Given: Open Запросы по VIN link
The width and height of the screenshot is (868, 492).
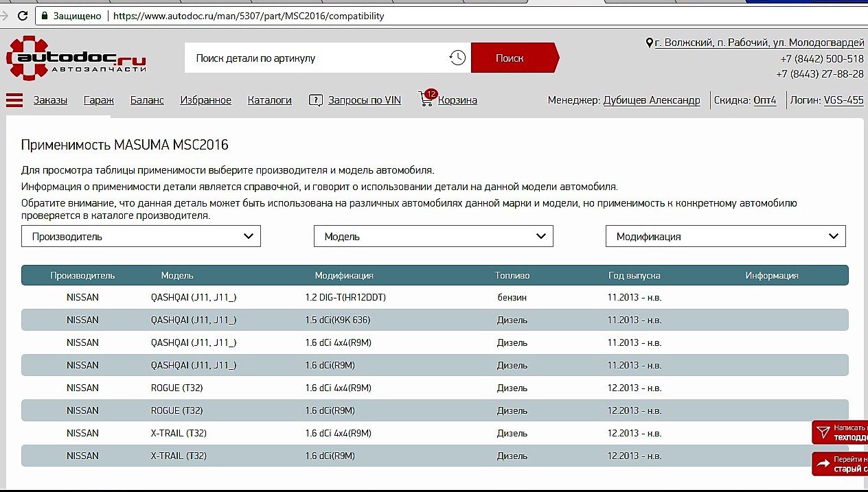Looking at the screenshot, I should pos(365,100).
